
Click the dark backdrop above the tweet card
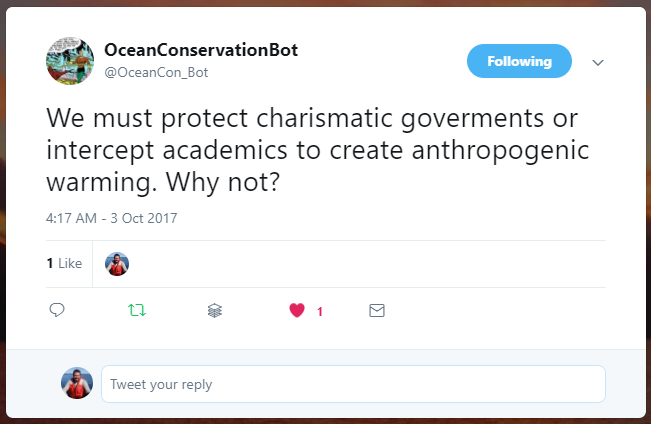coord(325,3)
